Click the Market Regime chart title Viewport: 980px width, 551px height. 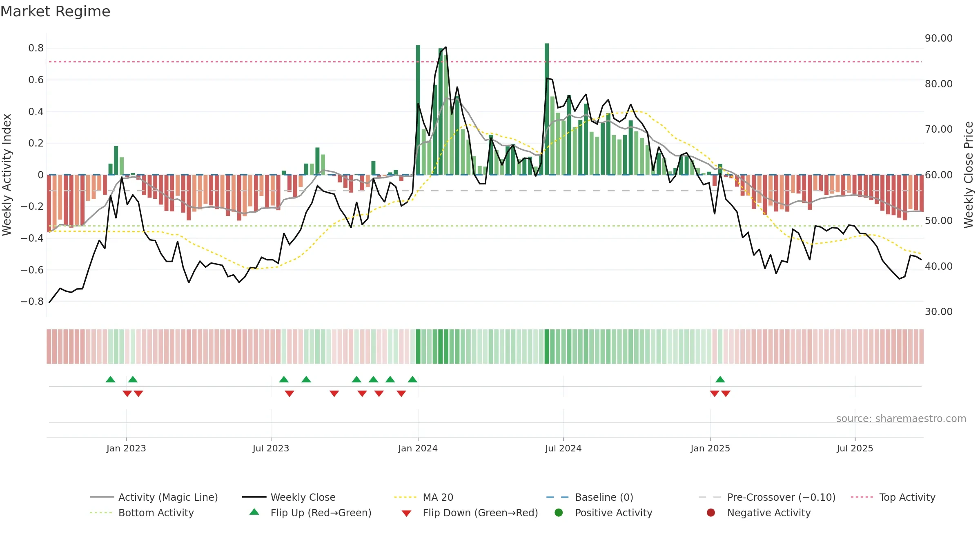[x=56, y=11]
